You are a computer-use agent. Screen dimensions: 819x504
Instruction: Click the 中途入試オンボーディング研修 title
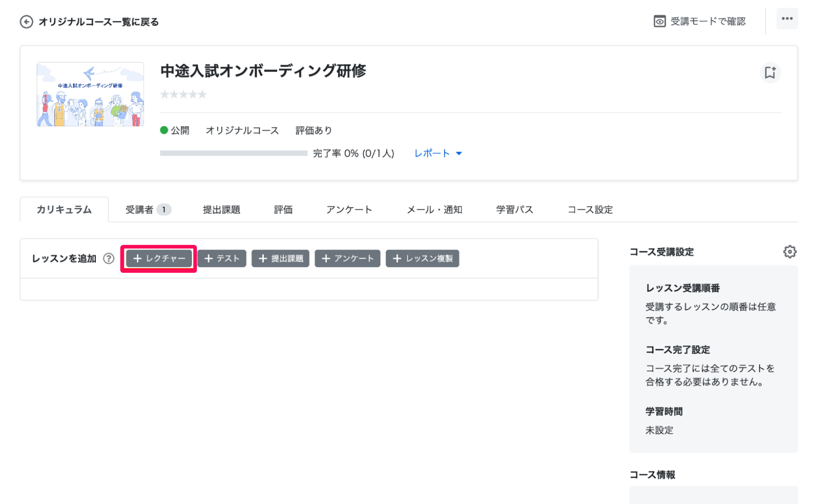pos(263,70)
